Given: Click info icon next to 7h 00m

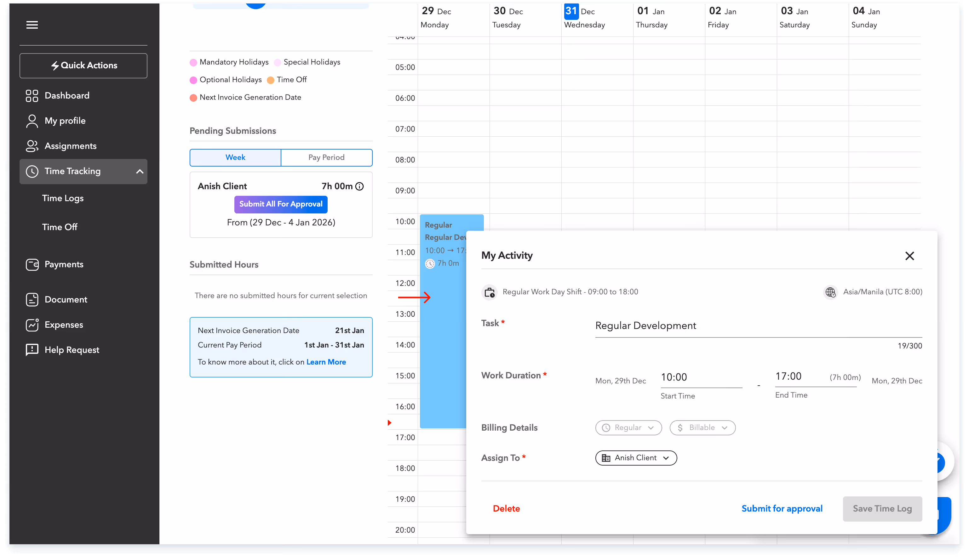Looking at the screenshot, I should pos(359,186).
